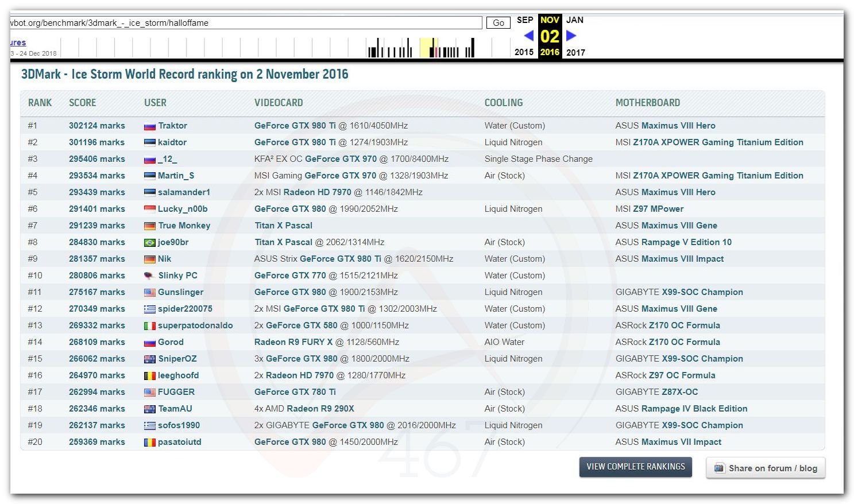Open the MSI Z97 MPower motherboard link
The height and width of the screenshot is (504, 854).
click(x=658, y=209)
